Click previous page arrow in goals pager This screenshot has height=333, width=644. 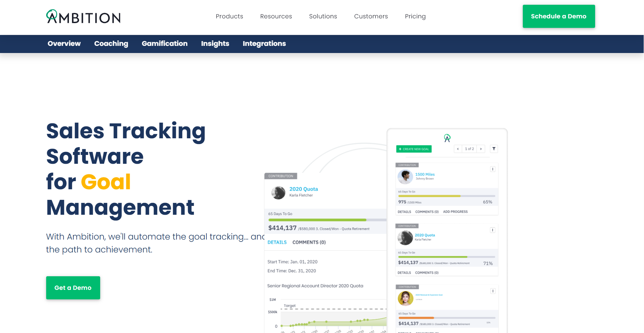tap(458, 149)
